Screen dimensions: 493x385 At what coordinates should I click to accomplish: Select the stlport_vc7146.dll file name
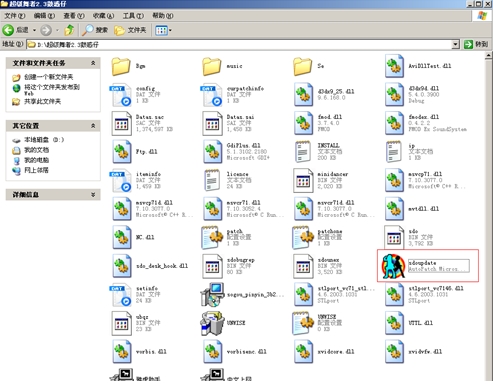(436, 288)
